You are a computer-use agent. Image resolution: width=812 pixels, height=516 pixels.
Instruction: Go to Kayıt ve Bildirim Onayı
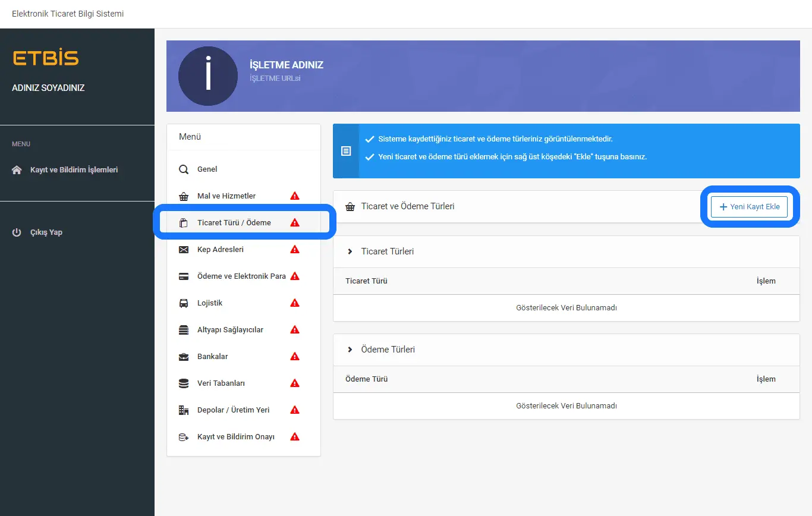pos(235,437)
